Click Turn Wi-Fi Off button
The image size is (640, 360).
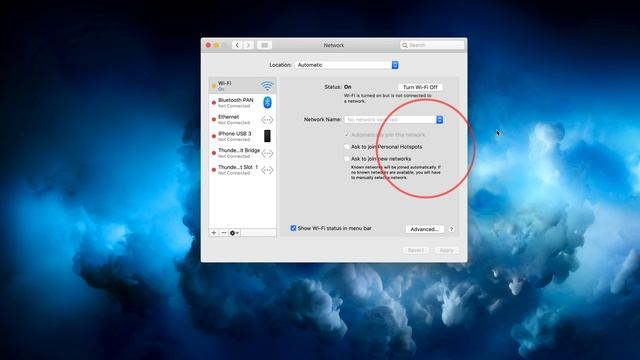(x=420, y=87)
